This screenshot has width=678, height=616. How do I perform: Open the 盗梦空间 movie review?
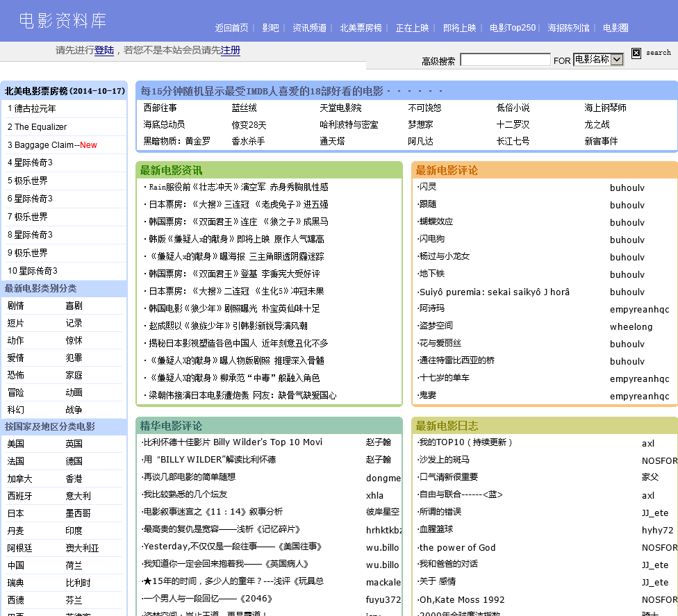[436, 326]
